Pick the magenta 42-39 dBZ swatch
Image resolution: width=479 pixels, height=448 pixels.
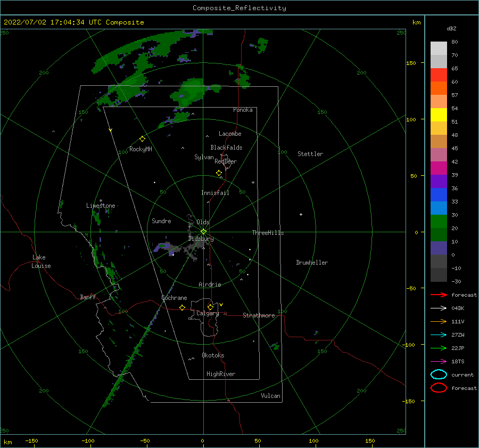pyautogui.click(x=439, y=168)
